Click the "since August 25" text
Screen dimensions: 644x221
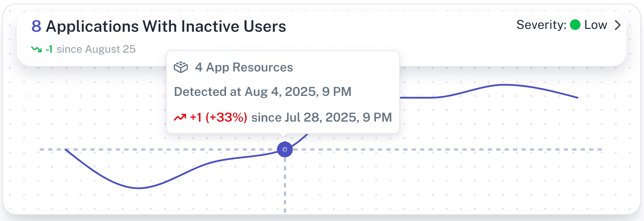[96, 49]
